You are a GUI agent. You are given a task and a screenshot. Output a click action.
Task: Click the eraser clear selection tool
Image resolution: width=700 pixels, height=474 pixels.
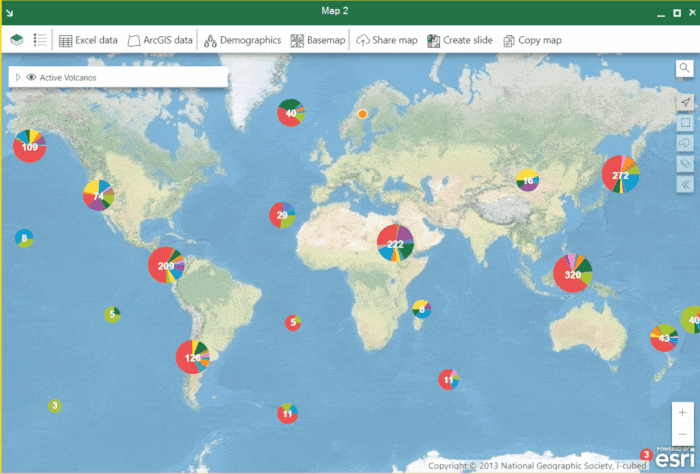(x=685, y=163)
